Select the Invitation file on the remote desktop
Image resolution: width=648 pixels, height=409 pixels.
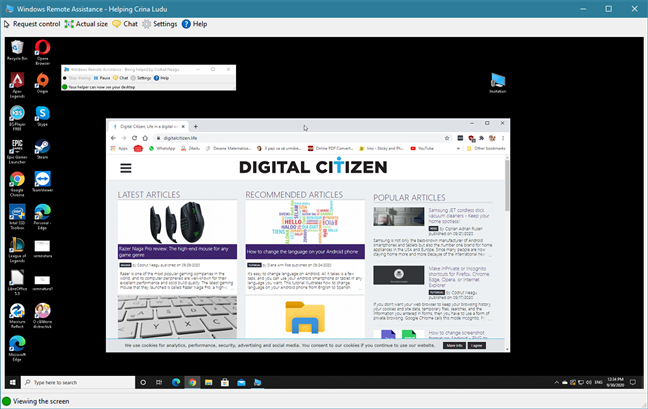tap(498, 83)
